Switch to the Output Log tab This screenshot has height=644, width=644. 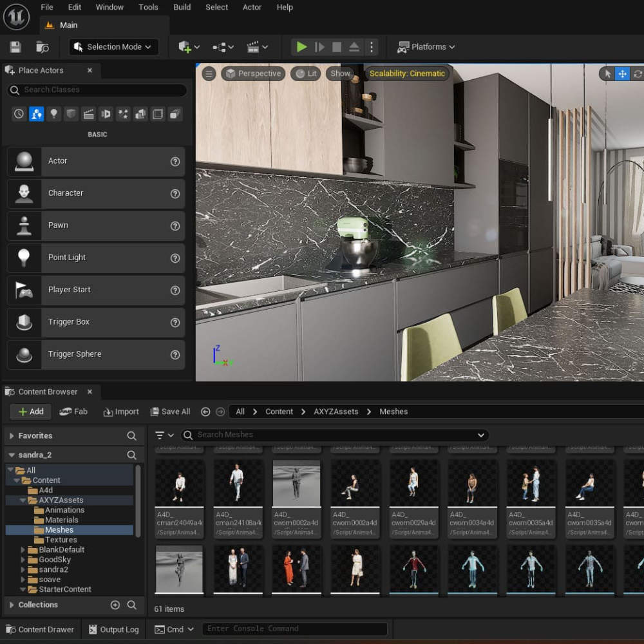(113, 629)
